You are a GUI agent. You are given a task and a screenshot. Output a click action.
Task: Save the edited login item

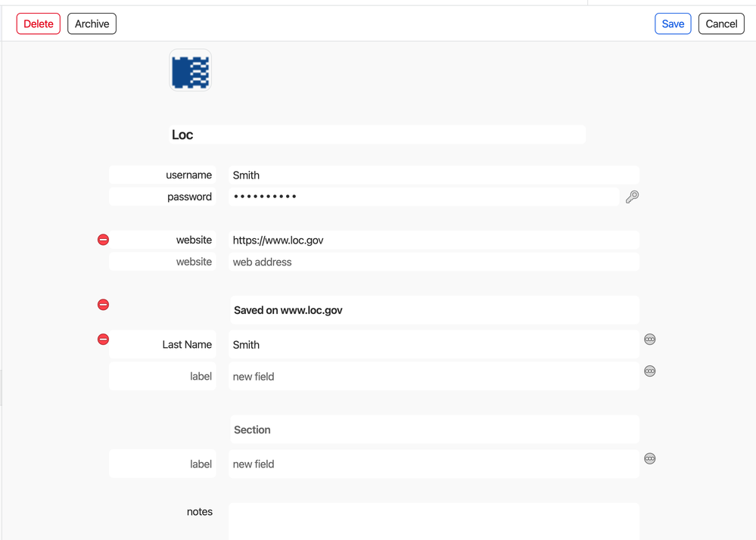[672, 24]
